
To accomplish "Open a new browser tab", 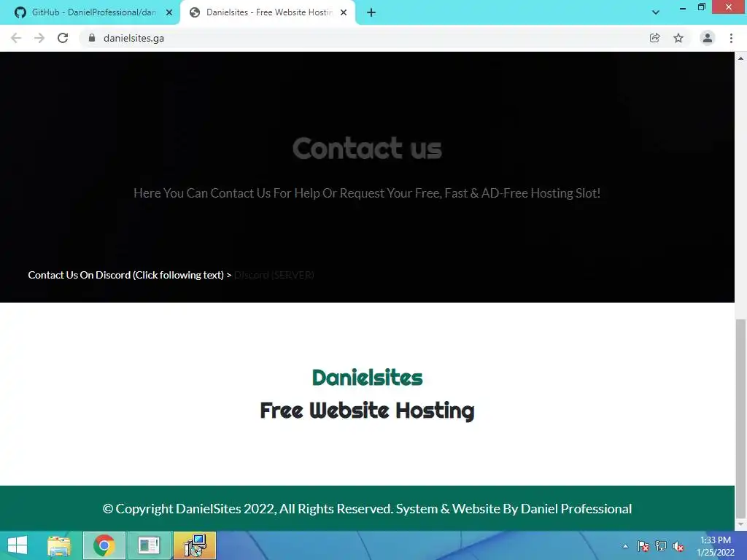I will click(x=371, y=13).
